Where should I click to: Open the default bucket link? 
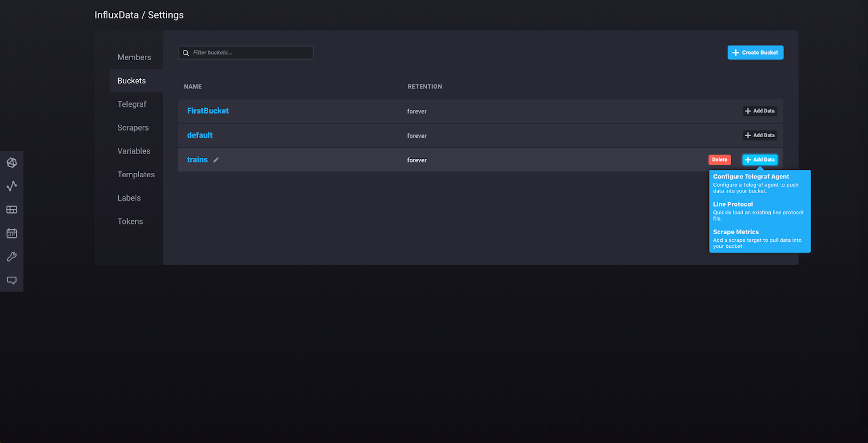[x=200, y=135]
